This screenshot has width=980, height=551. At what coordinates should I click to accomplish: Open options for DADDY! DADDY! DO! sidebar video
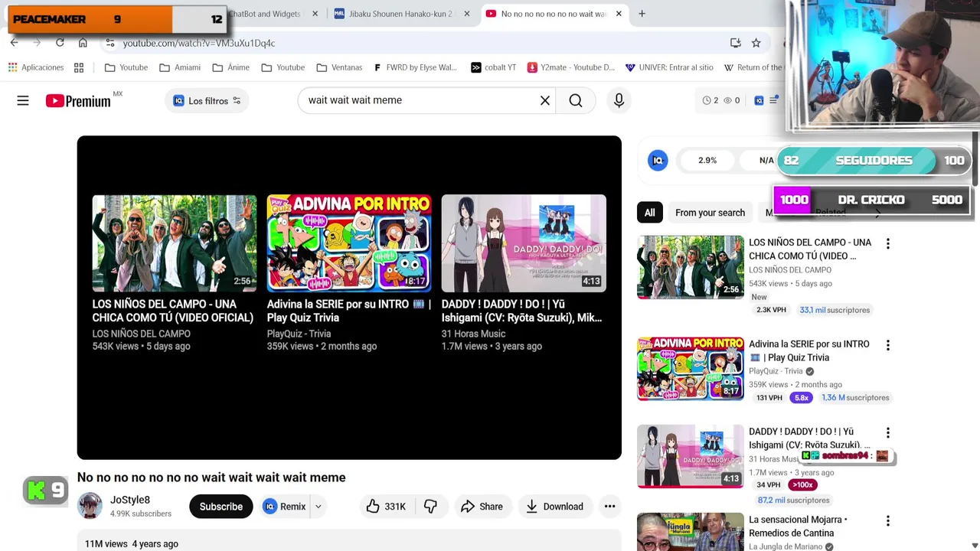[887, 432]
